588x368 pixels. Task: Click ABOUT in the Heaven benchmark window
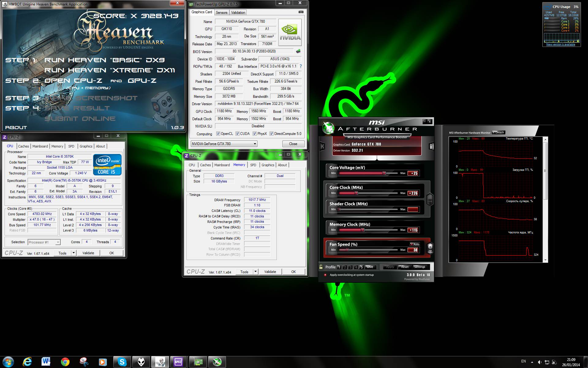click(16, 128)
